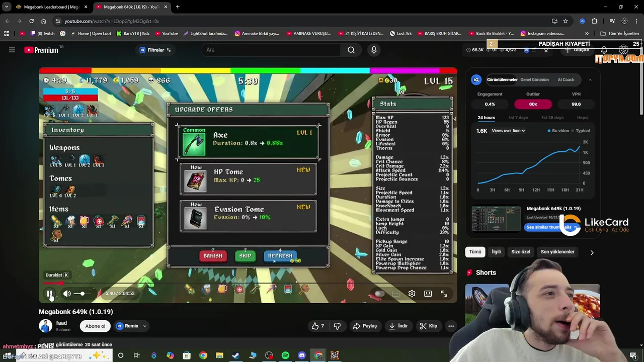Click the Ara search input field
The image size is (644, 362).
271,50
